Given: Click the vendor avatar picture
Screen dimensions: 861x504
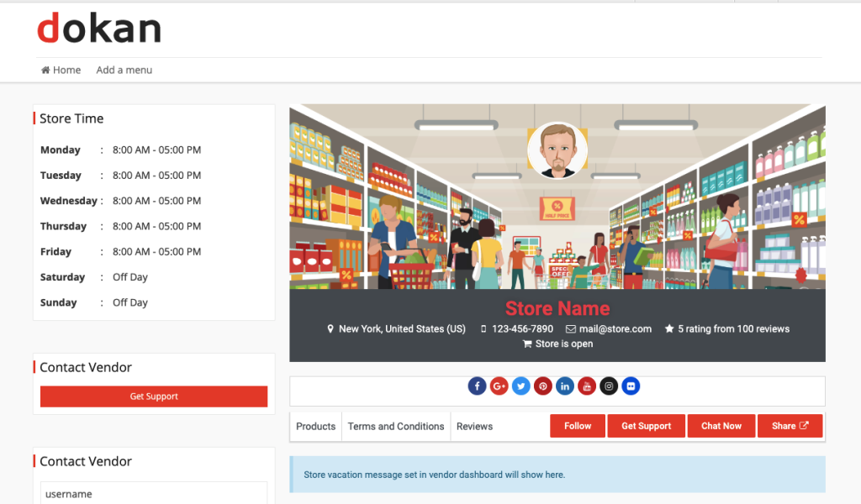Looking at the screenshot, I should (x=557, y=151).
